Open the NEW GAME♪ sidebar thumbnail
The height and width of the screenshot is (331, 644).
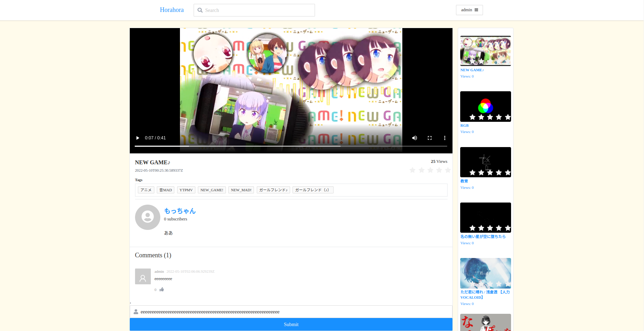point(485,51)
